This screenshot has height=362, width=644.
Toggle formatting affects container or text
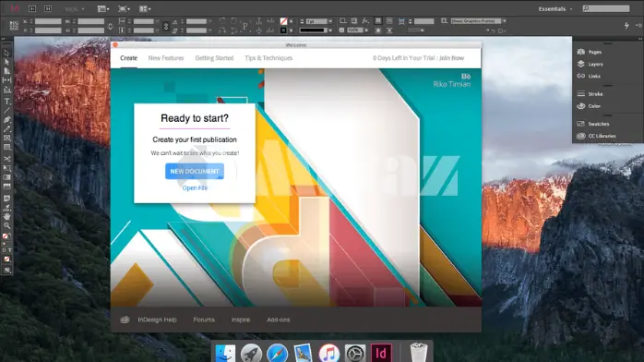[x=6, y=250]
